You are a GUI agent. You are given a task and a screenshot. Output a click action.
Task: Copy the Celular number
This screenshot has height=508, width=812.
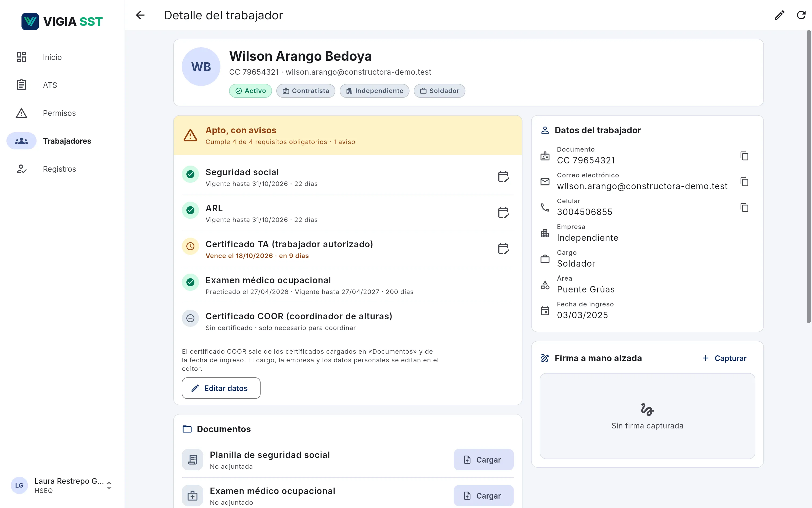pyautogui.click(x=744, y=208)
